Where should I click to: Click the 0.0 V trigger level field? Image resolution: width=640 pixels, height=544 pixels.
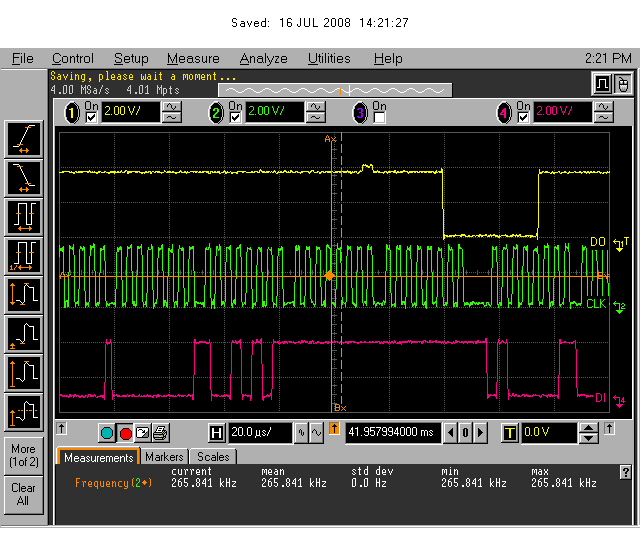click(549, 433)
